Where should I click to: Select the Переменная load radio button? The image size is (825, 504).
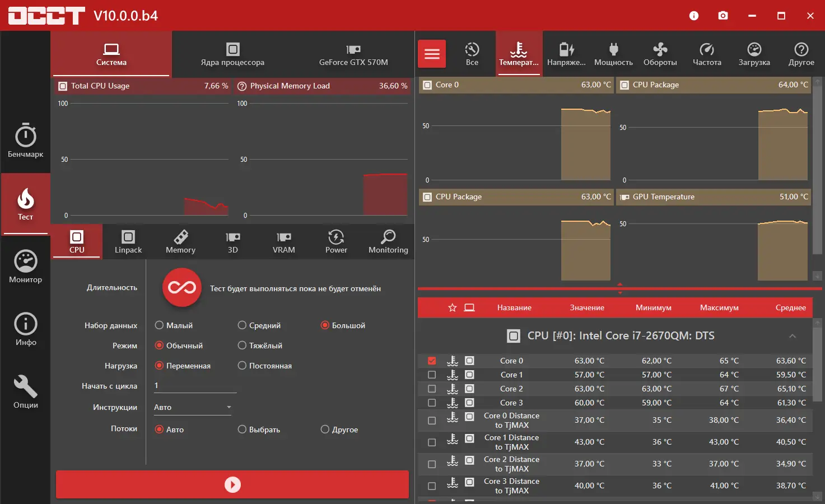[x=183, y=366]
